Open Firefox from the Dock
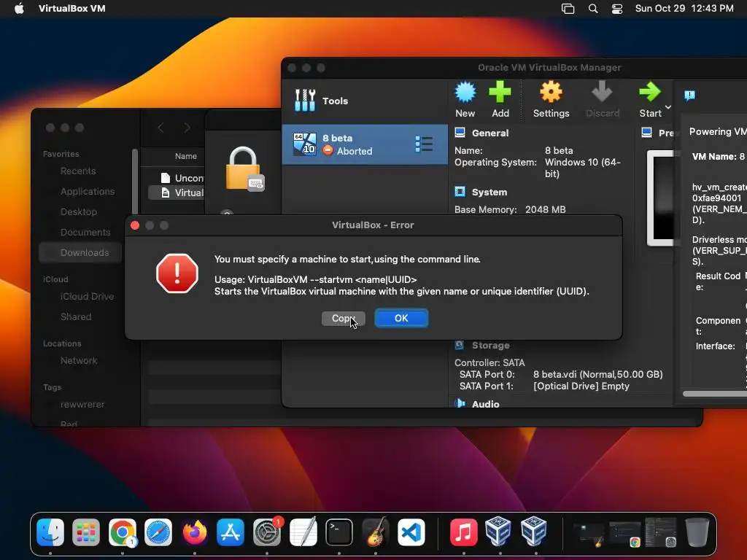This screenshot has height=560, width=747. [x=194, y=532]
